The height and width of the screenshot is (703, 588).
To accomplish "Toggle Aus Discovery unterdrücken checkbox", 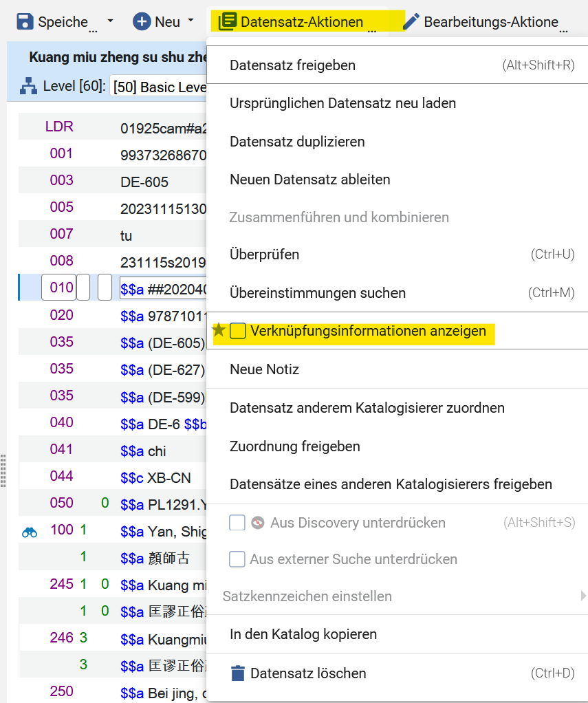I will (x=237, y=523).
